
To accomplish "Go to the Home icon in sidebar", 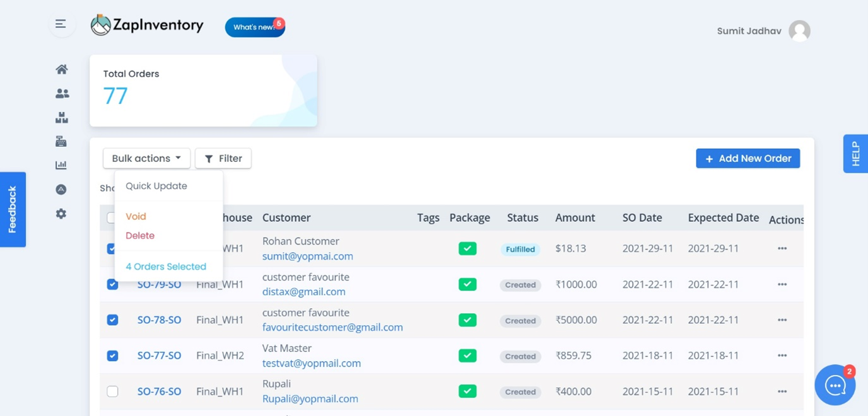I will [x=61, y=69].
